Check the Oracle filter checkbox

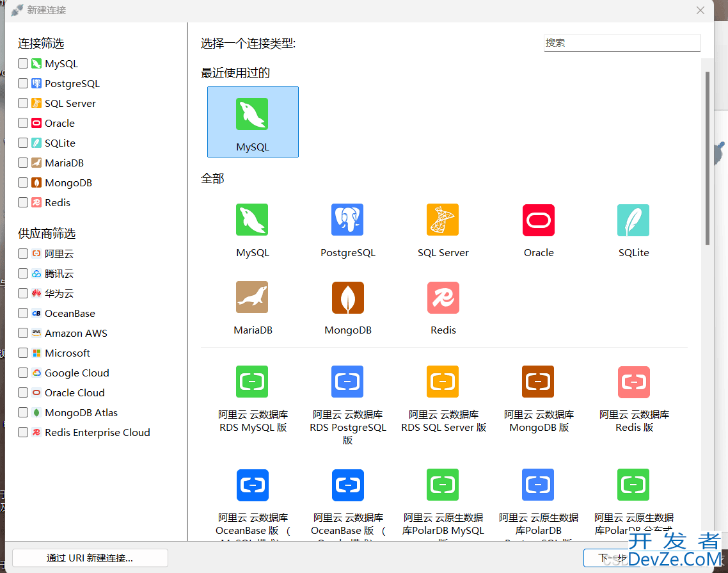coord(23,123)
